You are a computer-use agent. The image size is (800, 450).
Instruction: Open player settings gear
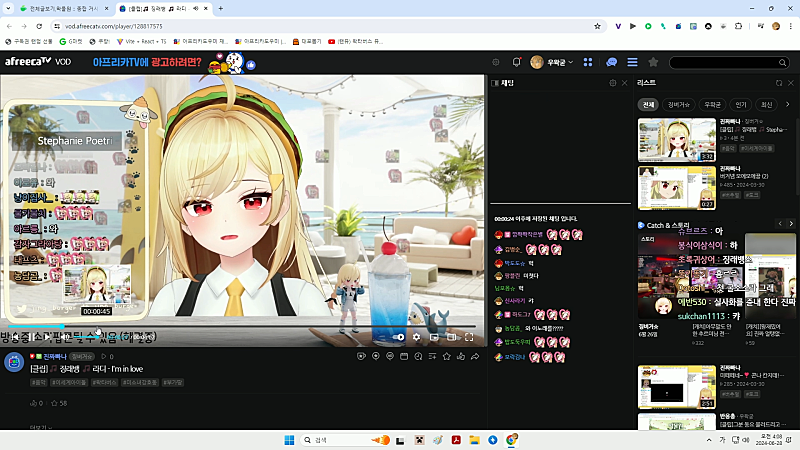coord(416,337)
